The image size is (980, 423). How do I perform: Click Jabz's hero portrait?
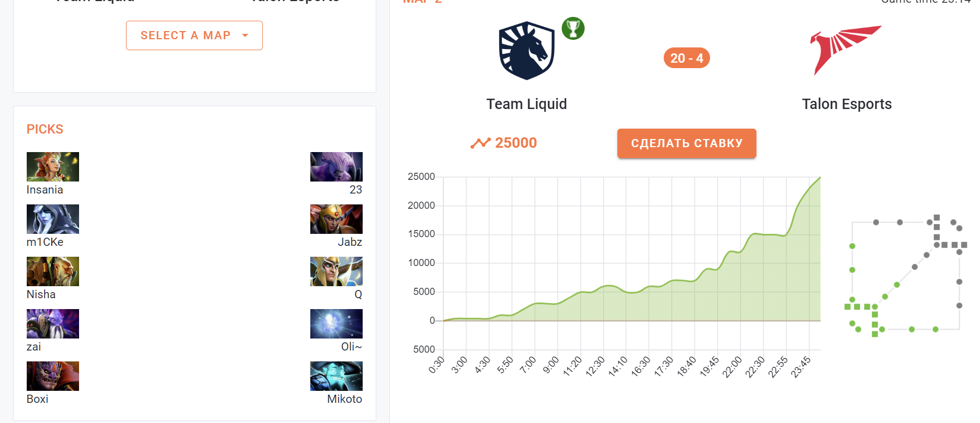[336, 219]
